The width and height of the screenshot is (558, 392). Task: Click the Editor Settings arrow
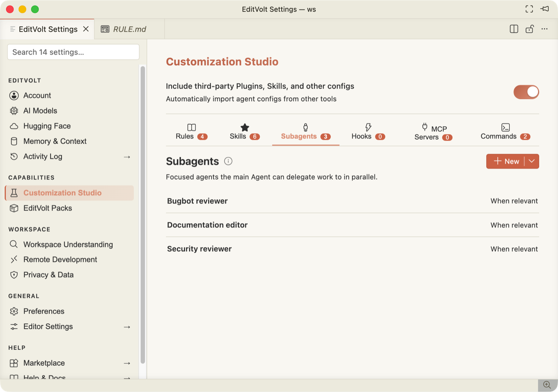coord(127,327)
